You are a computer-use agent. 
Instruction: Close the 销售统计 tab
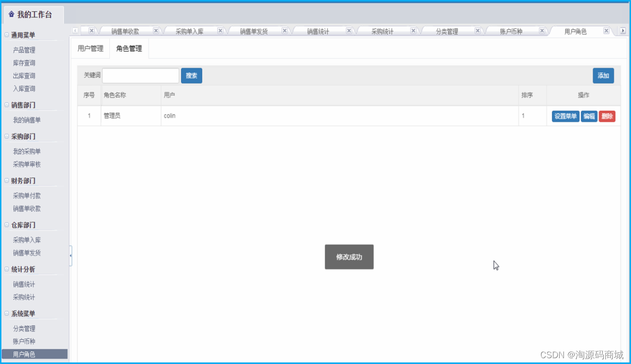coord(349,31)
